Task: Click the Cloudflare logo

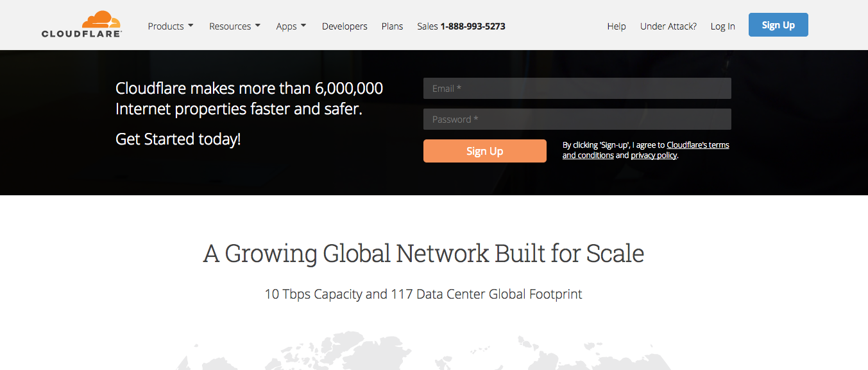Action: [x=81, y=24]
